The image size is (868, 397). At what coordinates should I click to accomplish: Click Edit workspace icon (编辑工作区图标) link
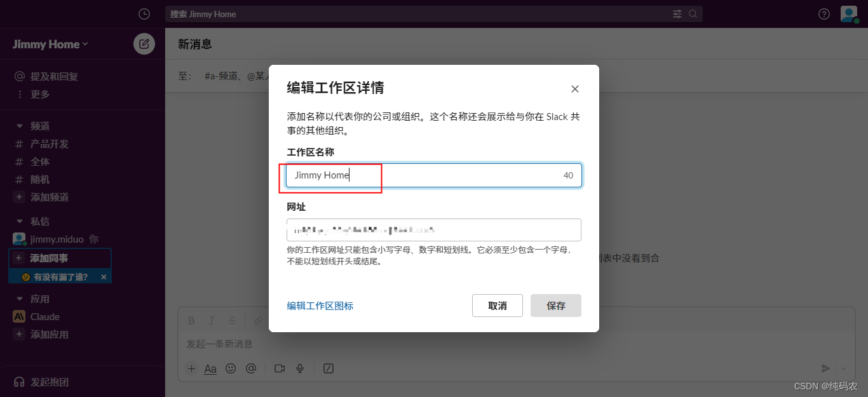(x=320, y=306)
